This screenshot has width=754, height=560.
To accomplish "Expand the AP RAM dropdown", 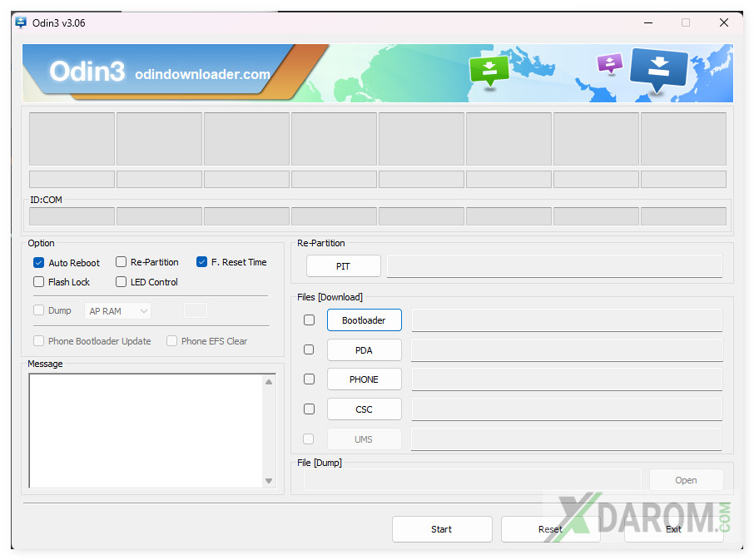I will [117, 311].
